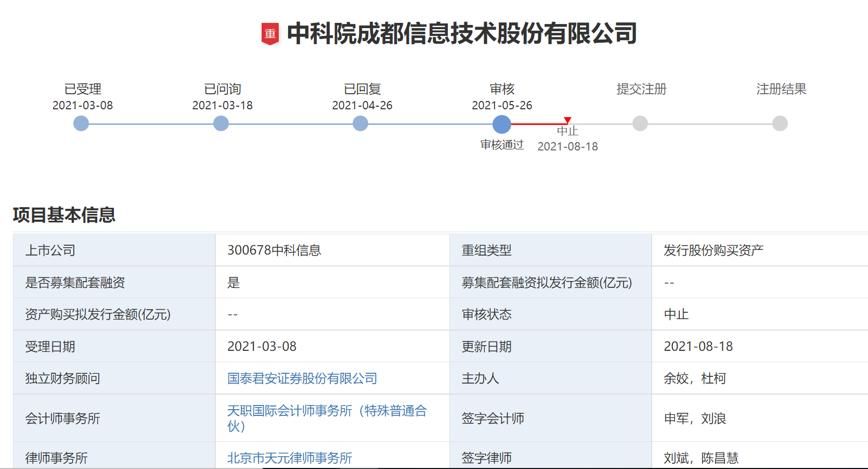Click the red 重 badge icon
Screen dimensions: 868x469
point(270,34)
